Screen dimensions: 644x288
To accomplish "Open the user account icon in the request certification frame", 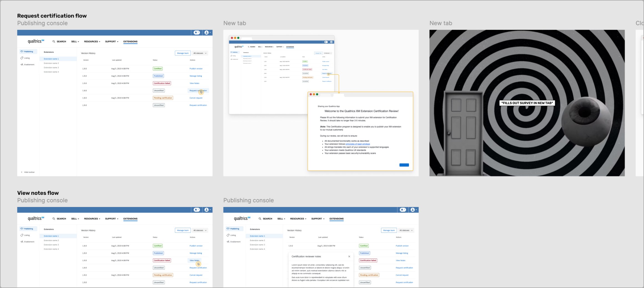I will pyautogui.click(x=207, y=32).
